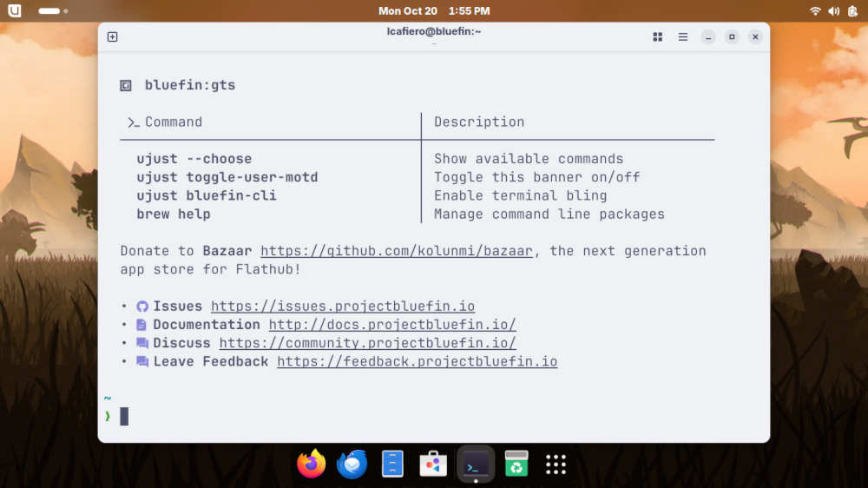Click the Terminal icon in the dock
This screenshot has width=868, height=488.
475,465
